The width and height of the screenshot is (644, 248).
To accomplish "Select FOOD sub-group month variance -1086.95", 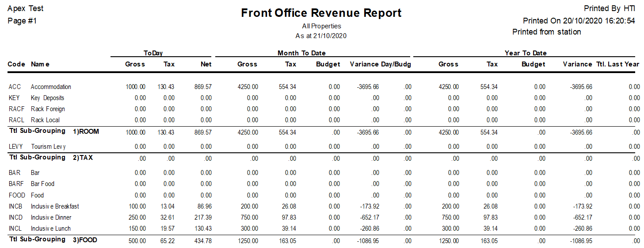I will pos(369,240).
